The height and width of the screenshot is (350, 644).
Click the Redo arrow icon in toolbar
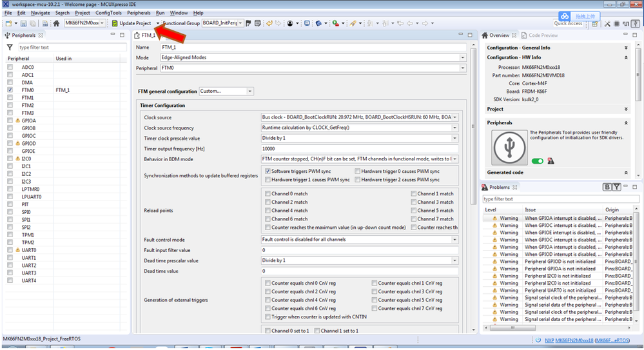click(x=278, y=23)
